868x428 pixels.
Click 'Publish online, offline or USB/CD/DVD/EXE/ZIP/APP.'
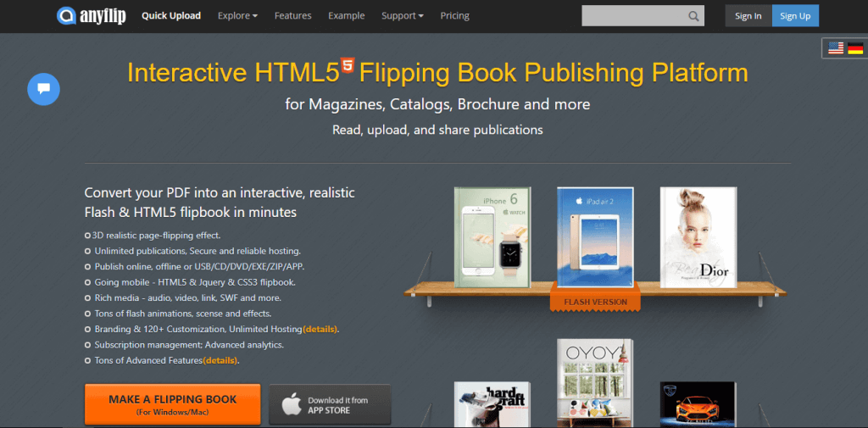(x=200, y=266)
